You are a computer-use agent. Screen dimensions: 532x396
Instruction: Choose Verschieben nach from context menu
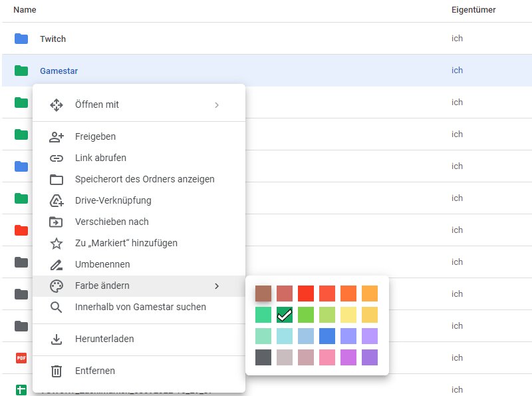click(x=112, y=222)
